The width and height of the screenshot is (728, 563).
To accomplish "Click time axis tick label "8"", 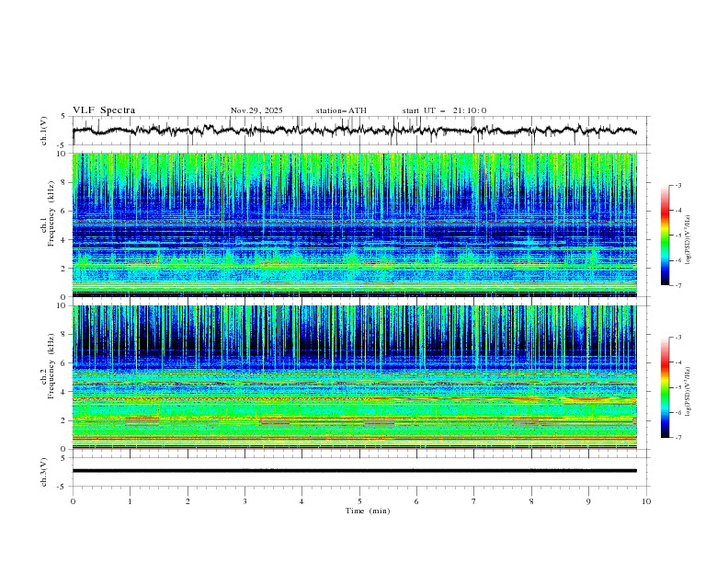I will 531,501.
